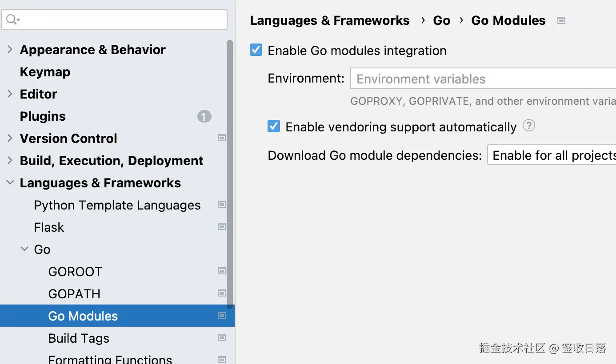616x364 pixels.
Task: Click the Plugins update count badge
Action: coord(204,116)
